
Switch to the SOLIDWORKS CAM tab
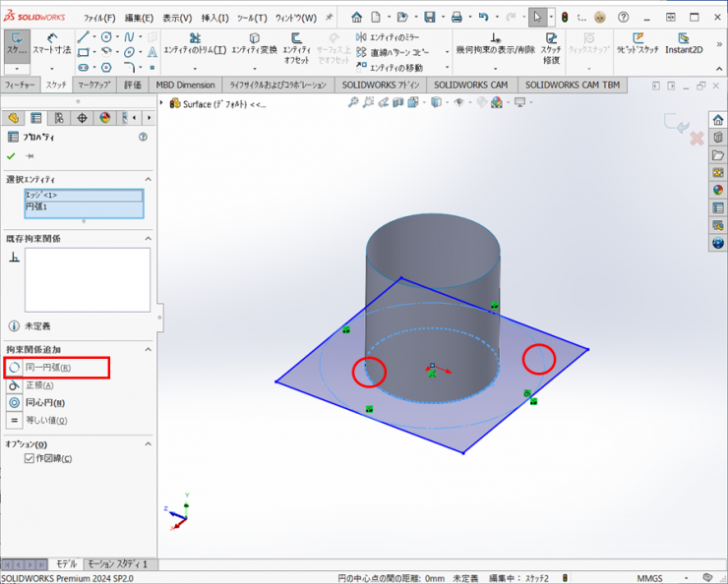tap(473, 85)
